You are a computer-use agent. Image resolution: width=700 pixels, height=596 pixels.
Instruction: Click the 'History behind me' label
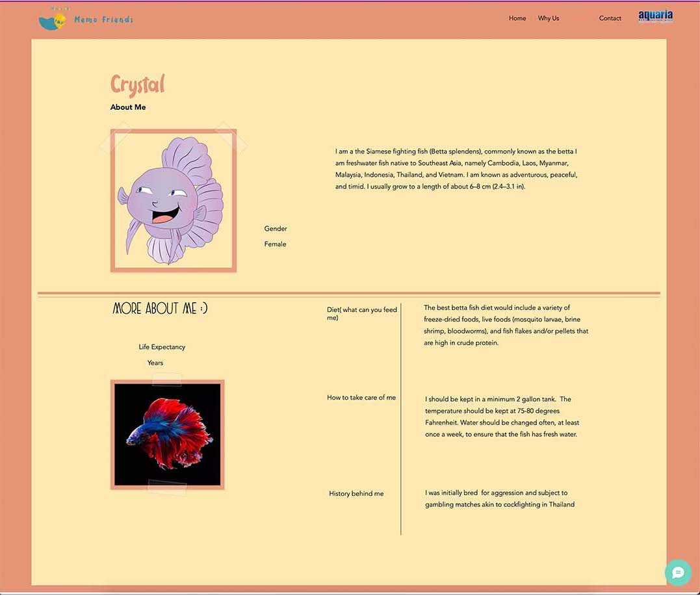pos(356,493)
